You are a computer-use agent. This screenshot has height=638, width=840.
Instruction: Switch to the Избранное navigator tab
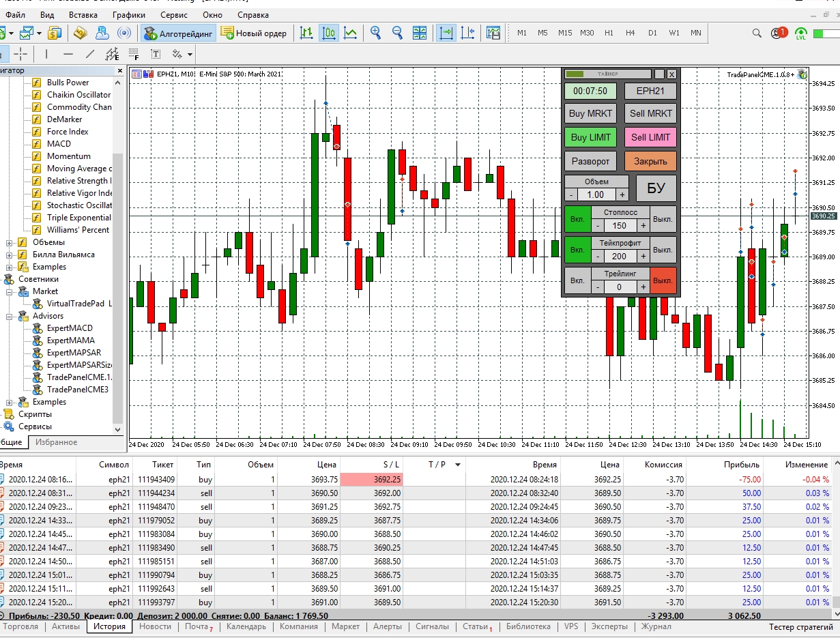tap(56, 442)
